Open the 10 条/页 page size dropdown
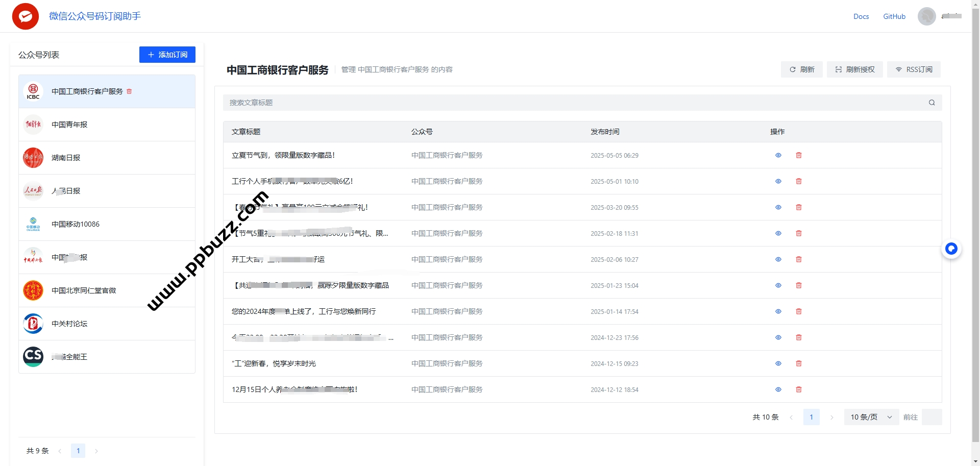980x466 pixels. click(871, 417)
